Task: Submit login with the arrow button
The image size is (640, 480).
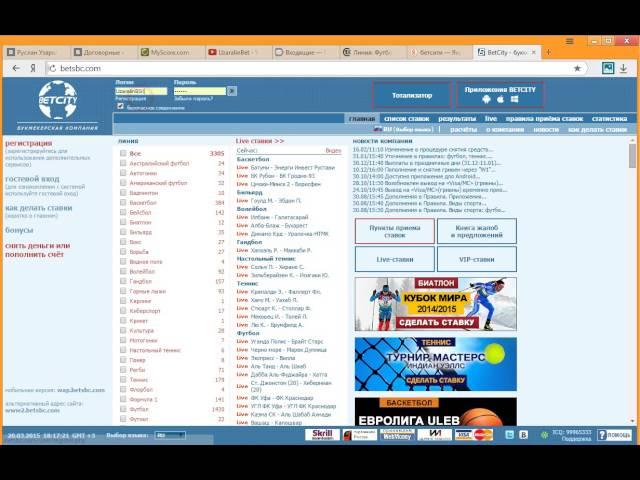Action: (232, 91)
